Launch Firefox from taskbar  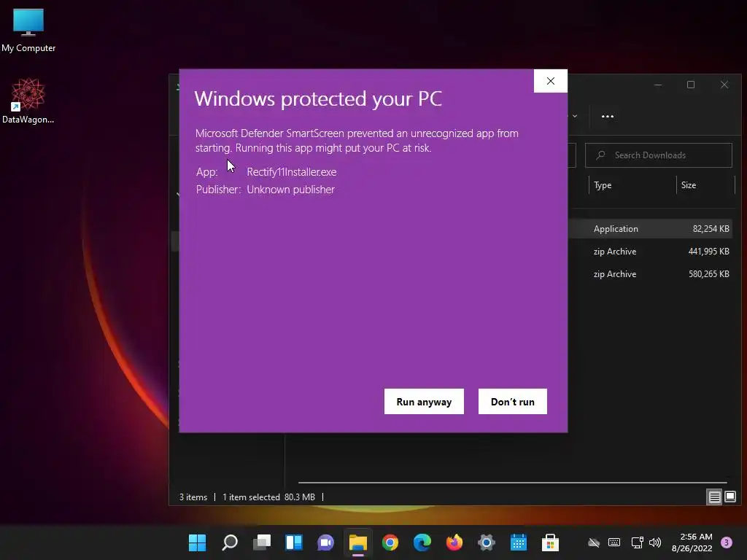pyautogui.click(x=454, y=542)
